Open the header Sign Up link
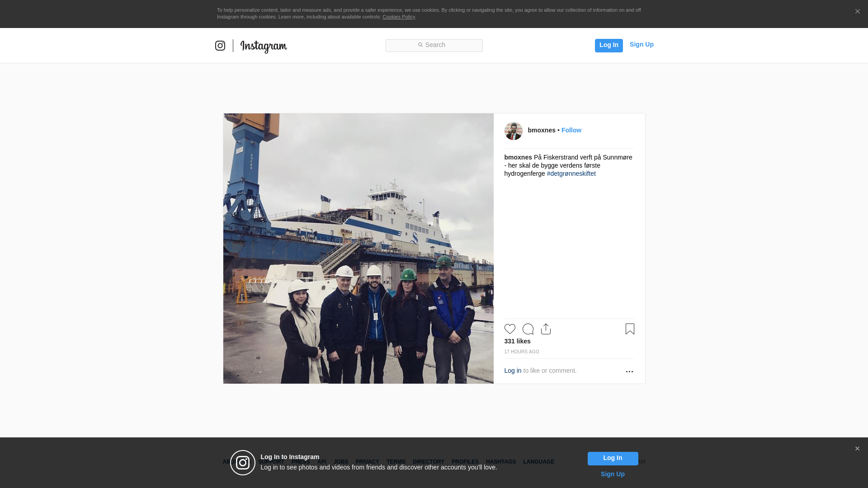This screenshot has width=868, height=488. (x=642, y=44)
